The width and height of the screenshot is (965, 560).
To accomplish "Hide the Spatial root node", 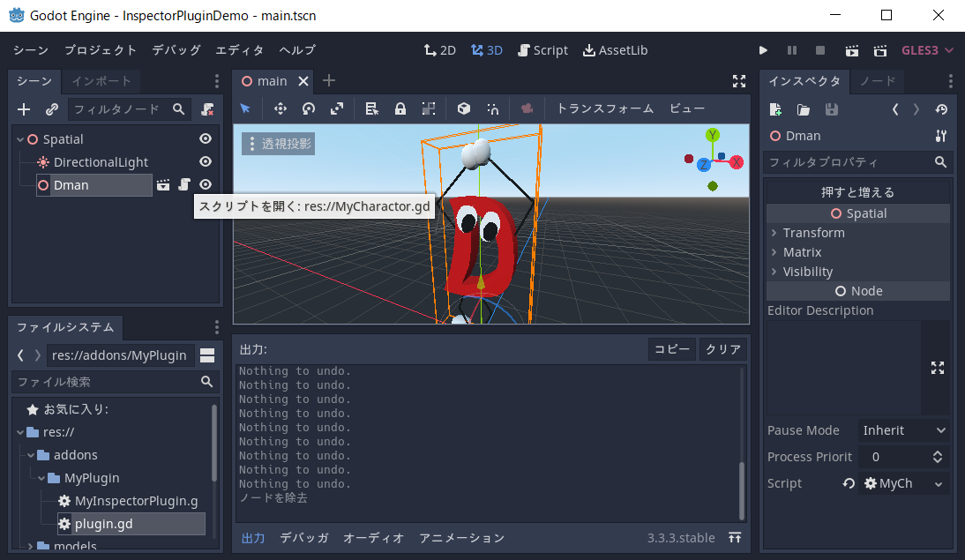I will [205, 138].
